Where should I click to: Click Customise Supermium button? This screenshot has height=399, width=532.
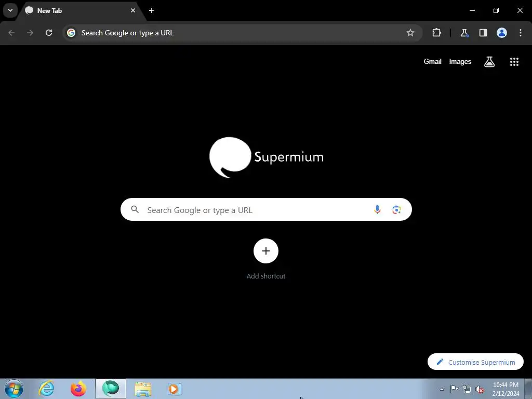(x=476, y=362)
